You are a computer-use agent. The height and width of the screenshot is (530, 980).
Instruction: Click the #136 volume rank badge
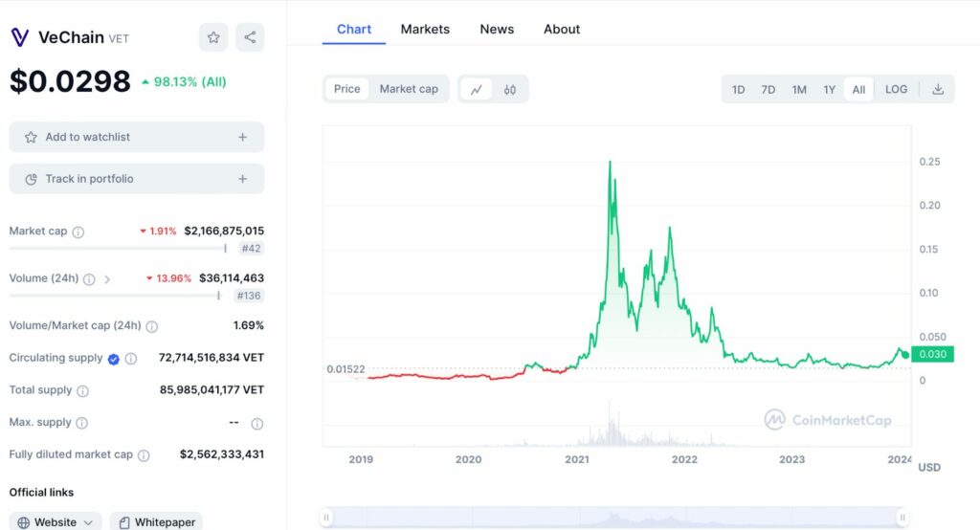pyautogui.click(x=249, y=296)
